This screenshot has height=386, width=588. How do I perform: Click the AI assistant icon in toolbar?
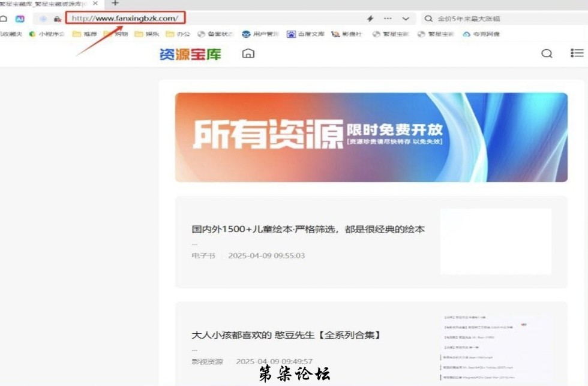point(20,19)
